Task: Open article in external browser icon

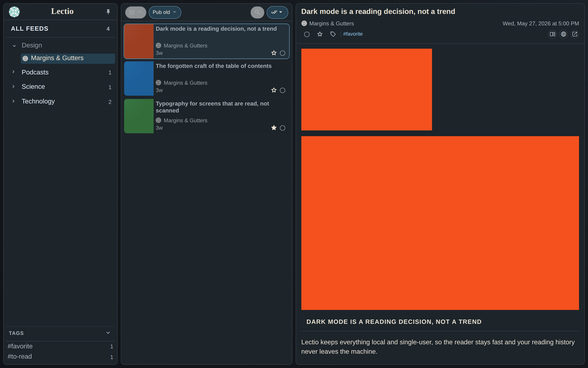Action: click(575, 34)
